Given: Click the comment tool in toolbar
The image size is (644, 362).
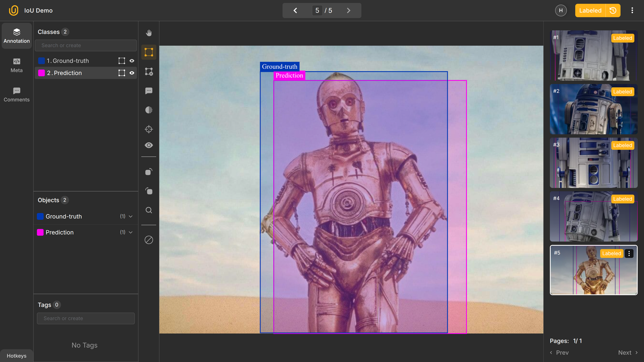Looking at the screenshot, I should tap(149, 91).
